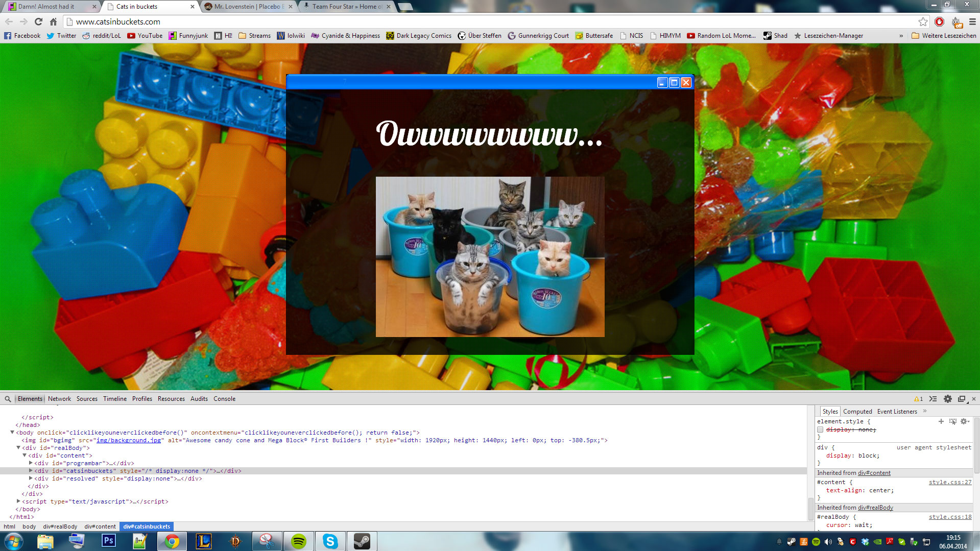This screenshot has height=551, width=980.
Task: Collapse the div content node
Action: pos(25,456)
